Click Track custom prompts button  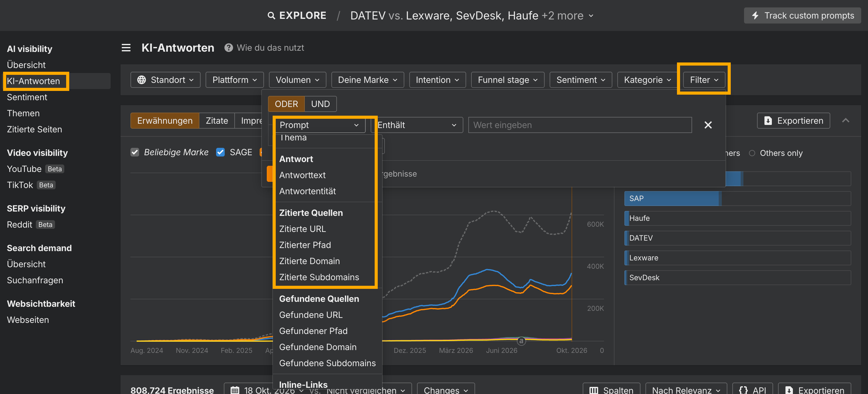(802, 15)
